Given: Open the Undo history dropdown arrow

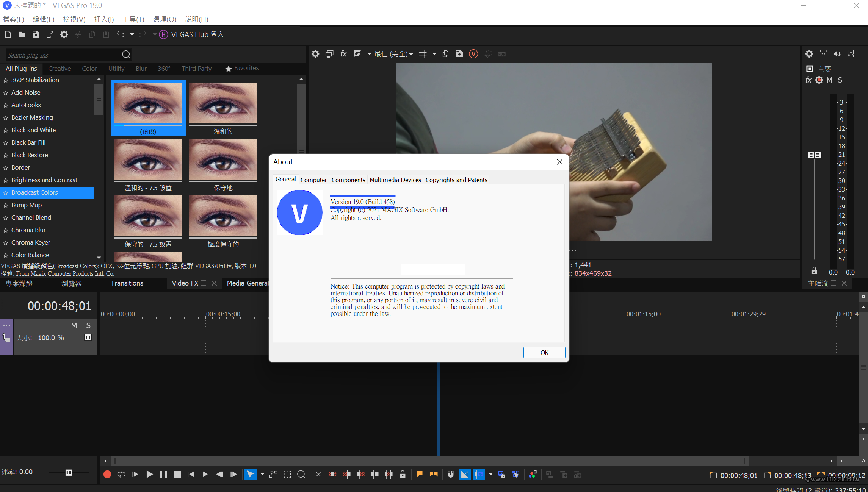Looking at the screenshot, I should click(x=132, y=34).
